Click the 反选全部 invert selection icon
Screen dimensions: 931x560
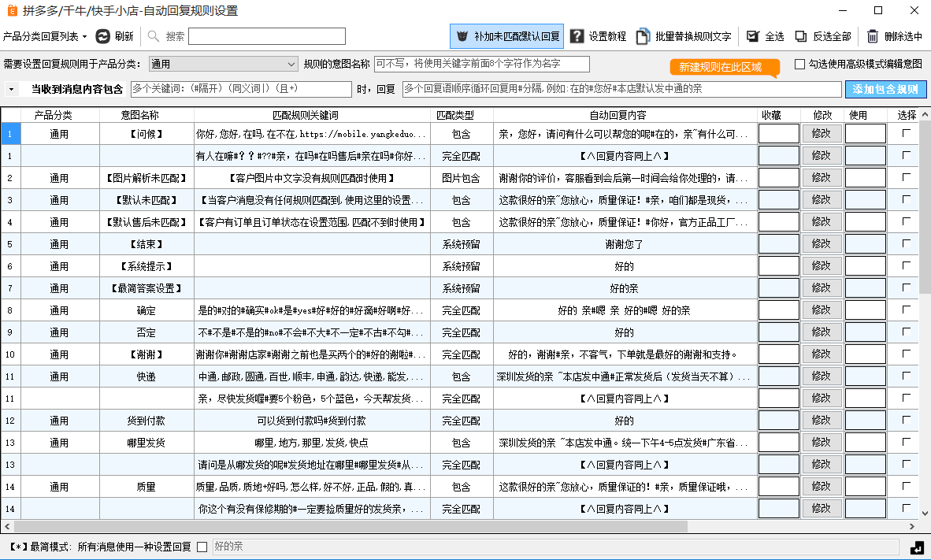click(x=801, y=36)
